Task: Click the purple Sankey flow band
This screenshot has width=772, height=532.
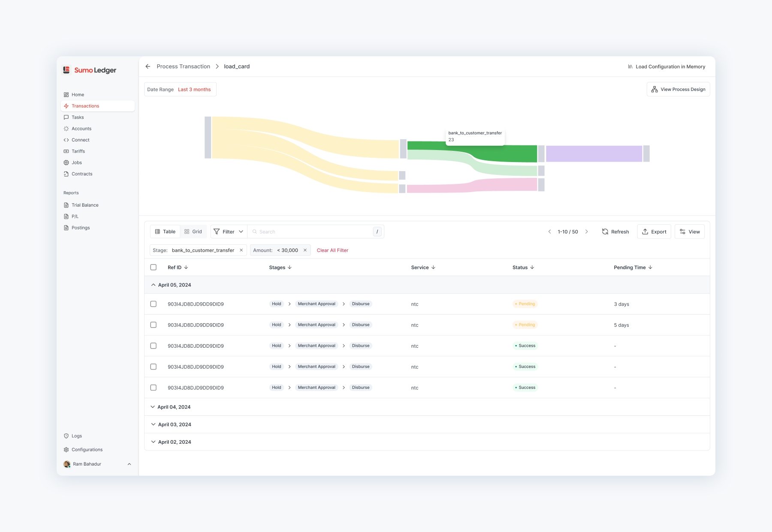Action: pos(594,154)
